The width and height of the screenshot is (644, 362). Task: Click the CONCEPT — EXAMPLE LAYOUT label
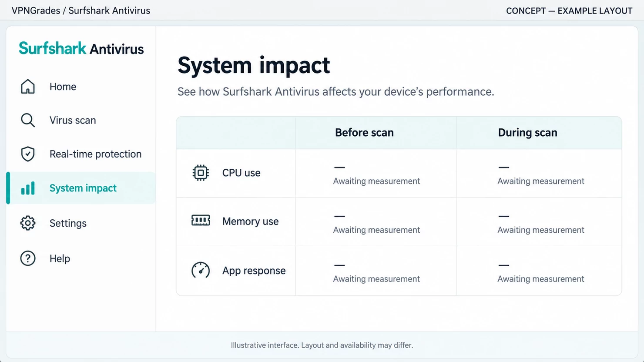pos(569,11)
